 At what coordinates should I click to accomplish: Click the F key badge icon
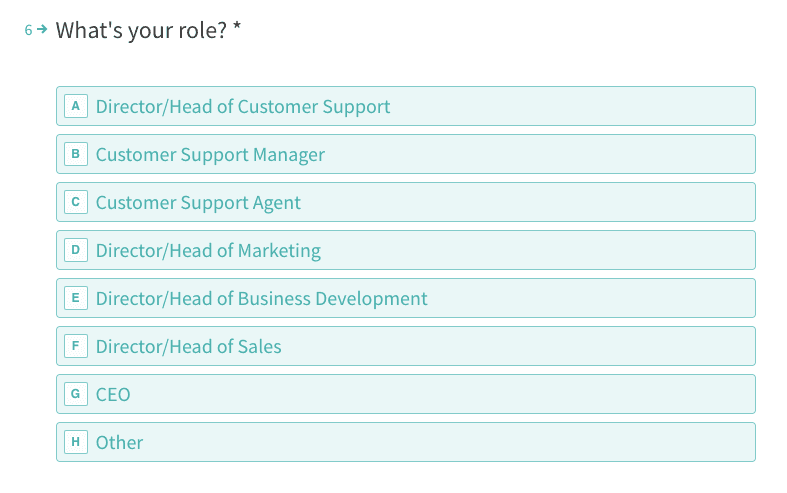pos(76,346)
